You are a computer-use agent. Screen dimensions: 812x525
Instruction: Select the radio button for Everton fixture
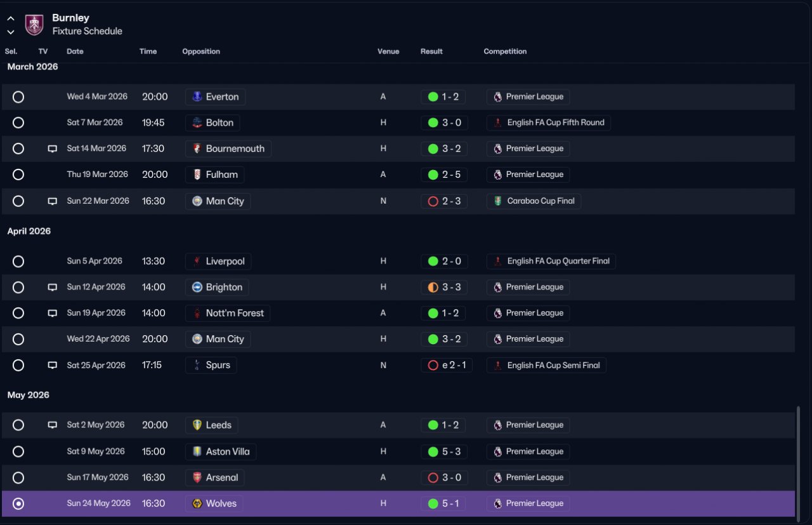click(x=18, y=97)
